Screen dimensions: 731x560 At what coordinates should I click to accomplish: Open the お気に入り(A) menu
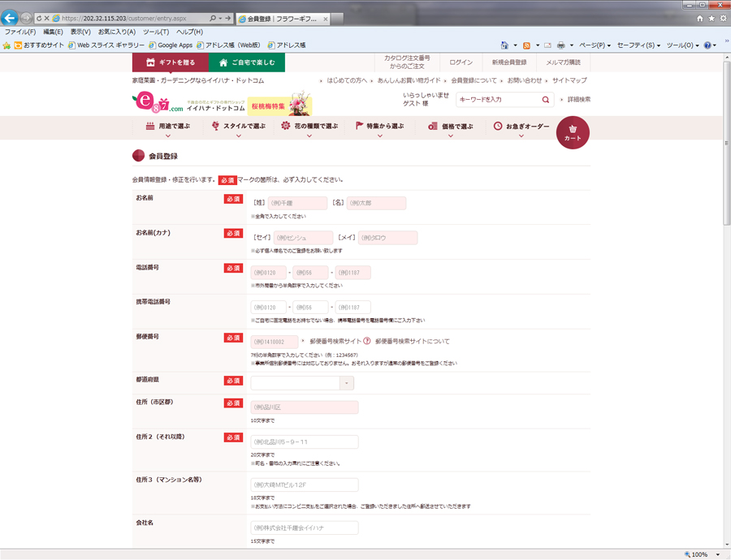(116, 32)
